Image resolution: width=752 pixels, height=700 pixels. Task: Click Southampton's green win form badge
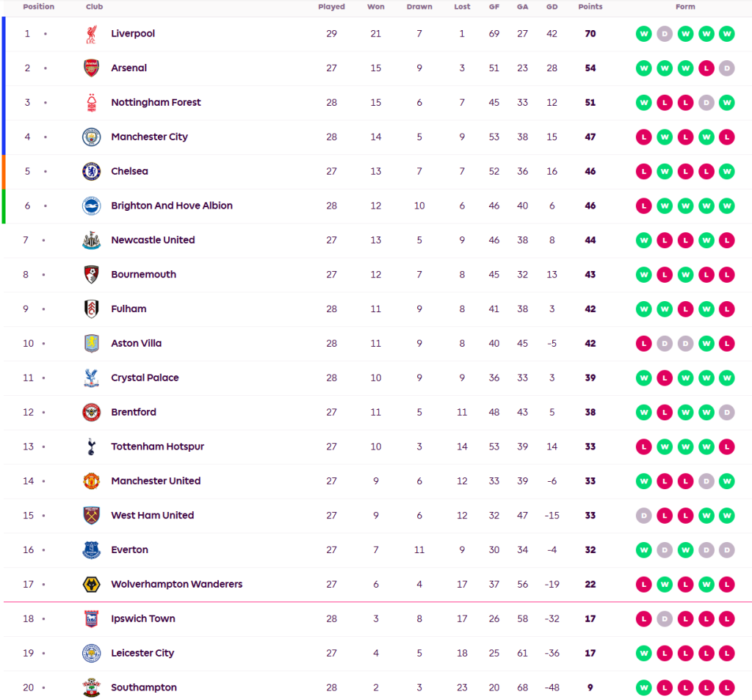click(644, 688)
